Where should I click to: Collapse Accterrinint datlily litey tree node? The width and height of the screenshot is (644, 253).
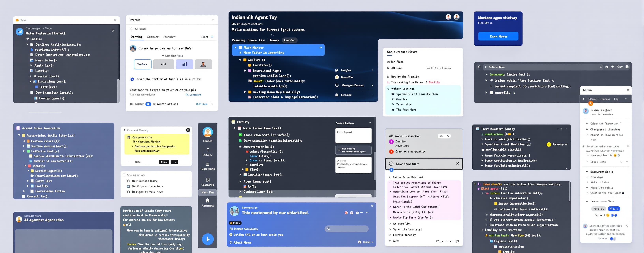click(x=19, y=135)
